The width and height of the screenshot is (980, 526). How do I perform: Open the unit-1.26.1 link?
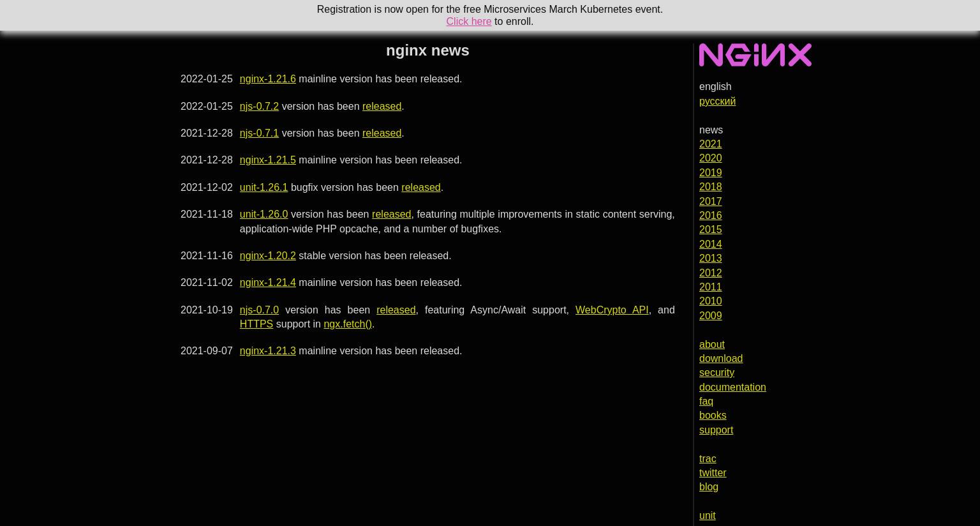point(264,187)
